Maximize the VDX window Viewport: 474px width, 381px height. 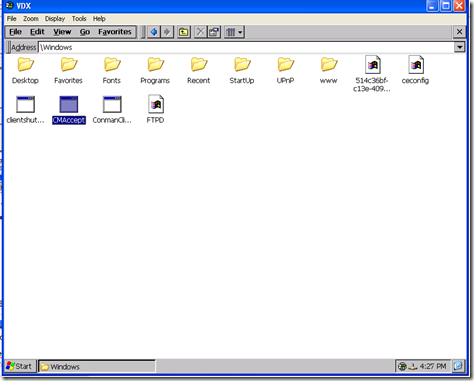tap(446, 6)
